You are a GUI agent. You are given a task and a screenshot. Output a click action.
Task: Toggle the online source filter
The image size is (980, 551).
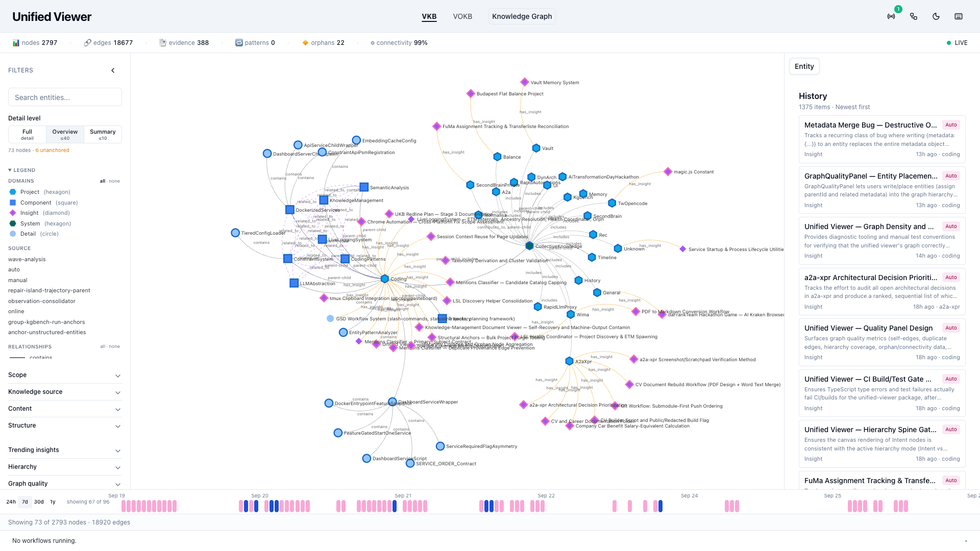pyautogui.click(x=16, y=311)
